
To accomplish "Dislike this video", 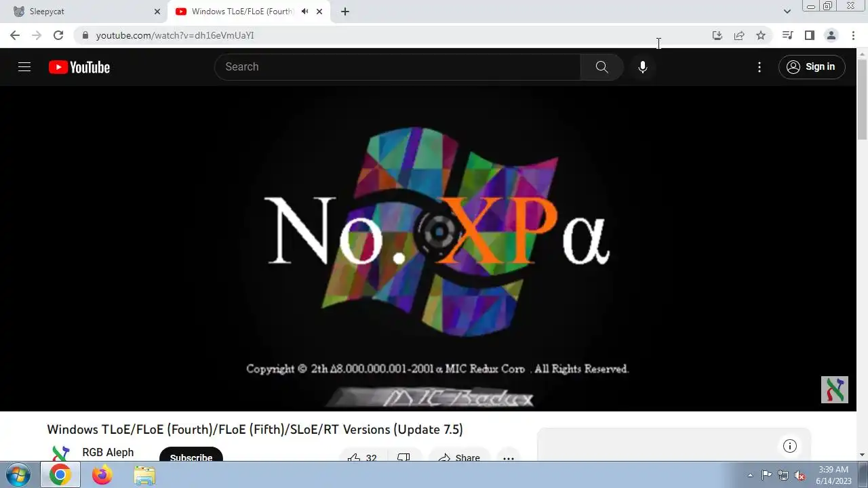I will click(404, 455).
